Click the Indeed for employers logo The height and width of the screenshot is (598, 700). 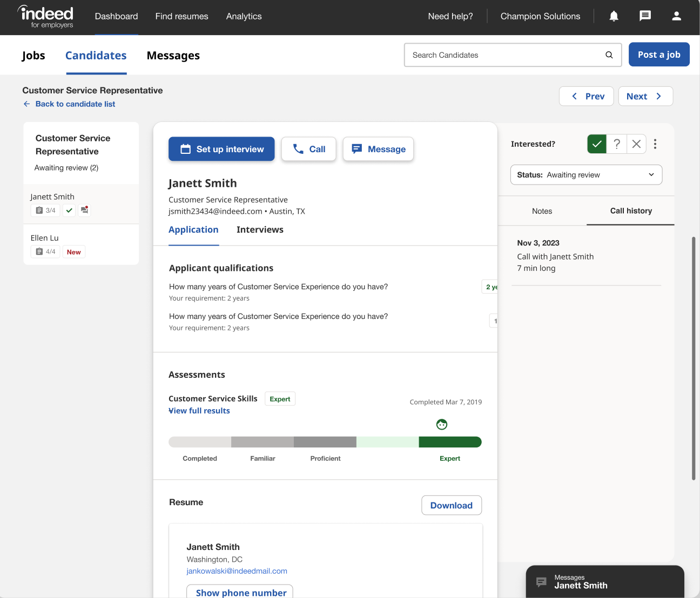click(46, 17)
